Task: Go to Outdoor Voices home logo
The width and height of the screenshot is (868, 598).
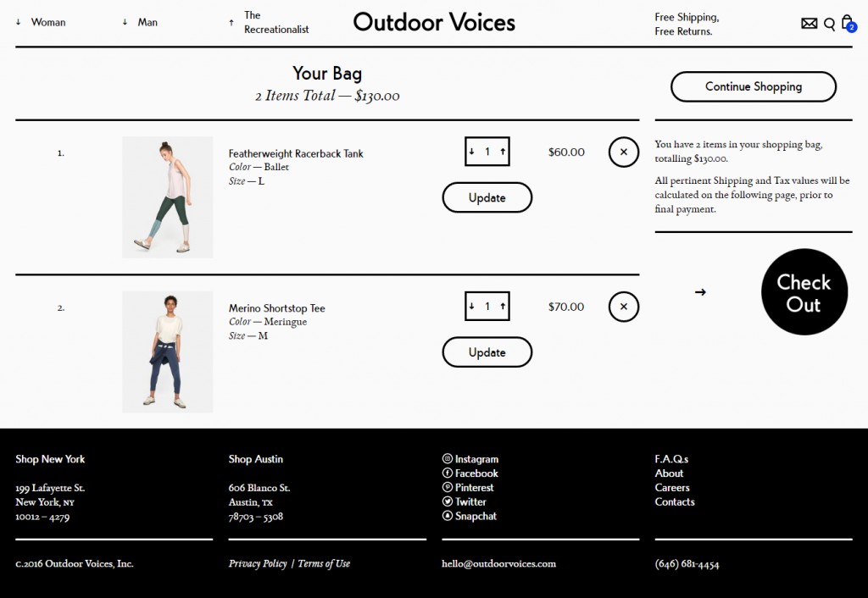Action: point(434,22)
